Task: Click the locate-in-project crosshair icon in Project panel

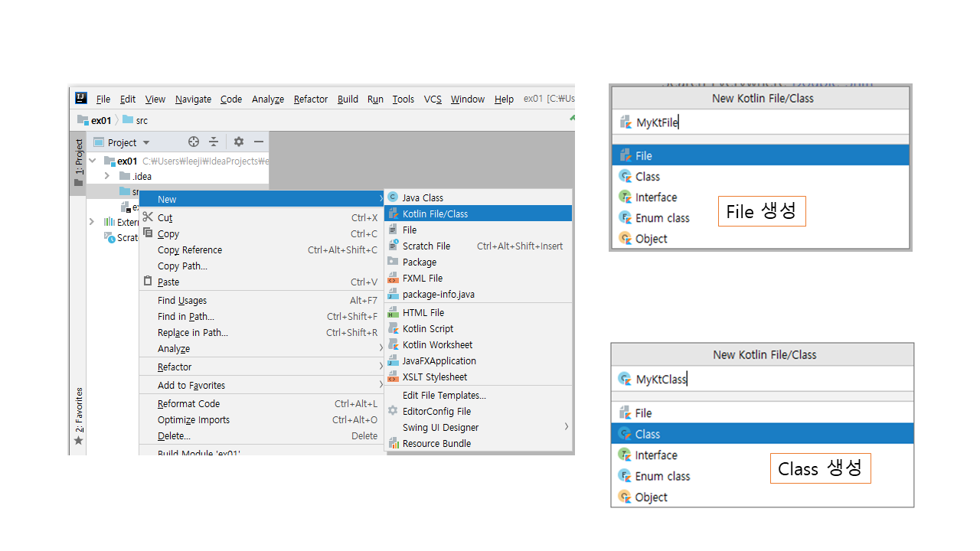Action: pos(194,142)
